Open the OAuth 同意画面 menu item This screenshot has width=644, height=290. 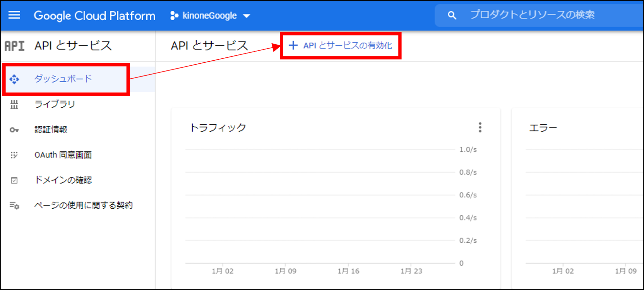pos(78,155)
